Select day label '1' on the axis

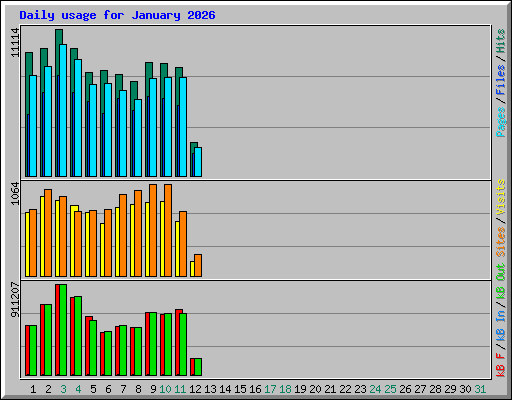click(33, 389)
